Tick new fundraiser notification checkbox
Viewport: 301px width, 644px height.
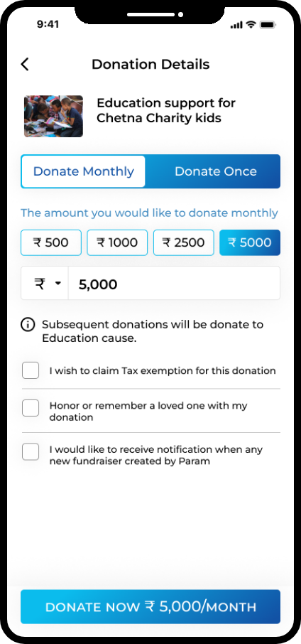pyautogui.click(x=31, y=452)
